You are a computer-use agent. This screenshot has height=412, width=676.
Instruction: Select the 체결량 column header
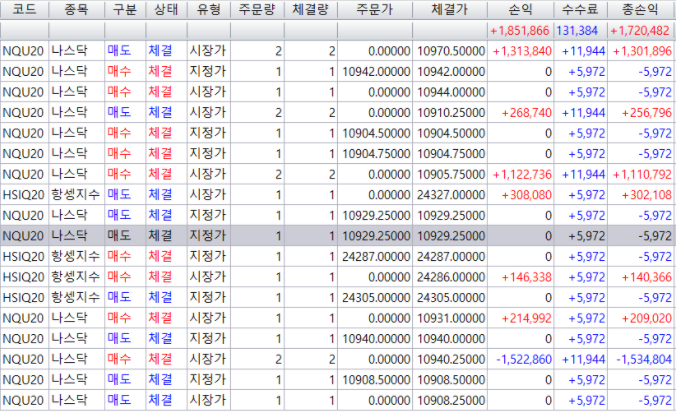point(310,9)
